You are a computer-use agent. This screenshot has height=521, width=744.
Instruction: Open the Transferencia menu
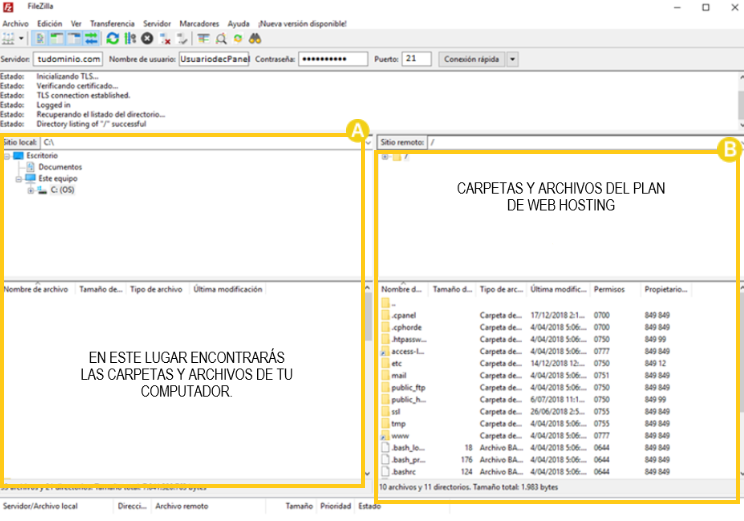coord(112,23)
